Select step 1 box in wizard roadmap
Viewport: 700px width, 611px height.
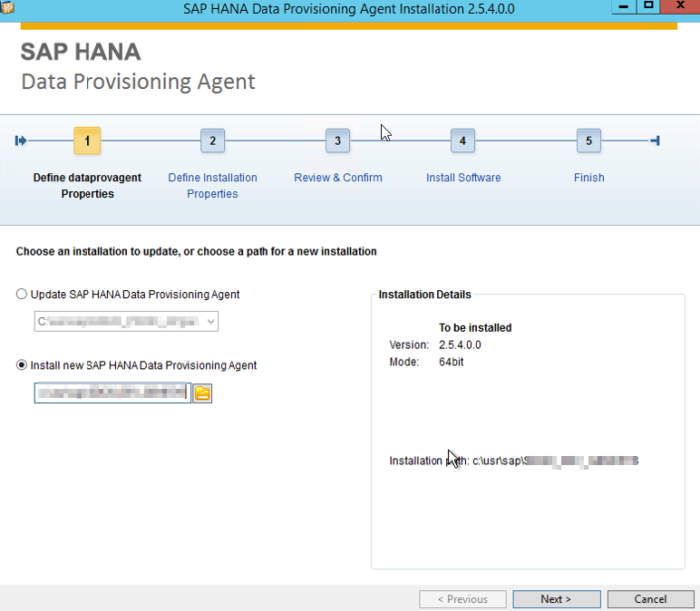pos(87,141)
